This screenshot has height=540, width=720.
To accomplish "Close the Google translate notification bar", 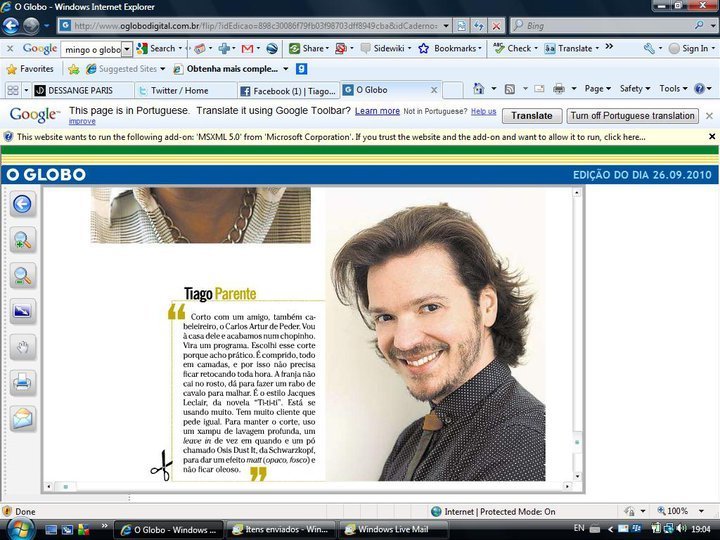I will coord(709,115).
